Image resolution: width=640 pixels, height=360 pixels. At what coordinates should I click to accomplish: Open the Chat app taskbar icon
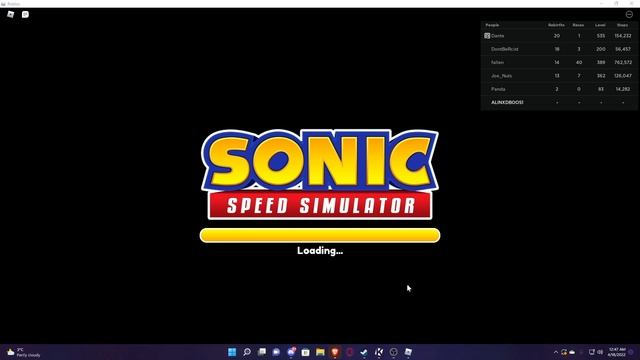pyautogui.click(x=276, y=352)
